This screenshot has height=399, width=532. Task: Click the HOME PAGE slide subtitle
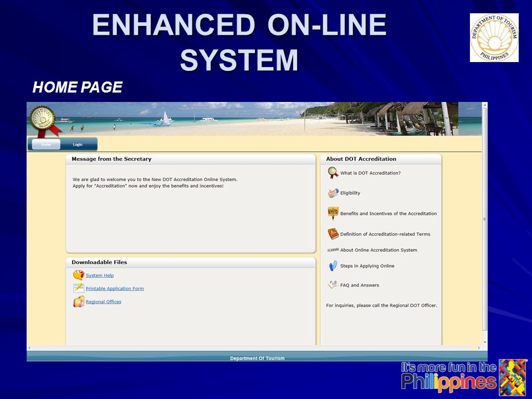[78, 87]
